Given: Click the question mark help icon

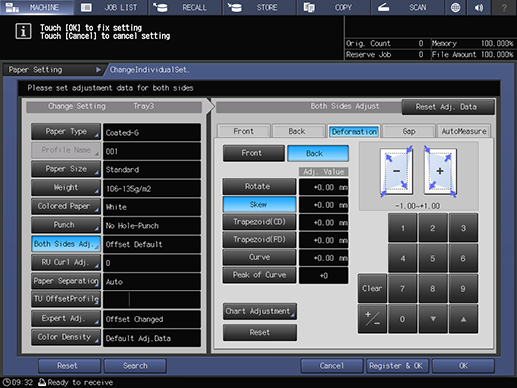Looking at the screenshot, I should point(504,7).
